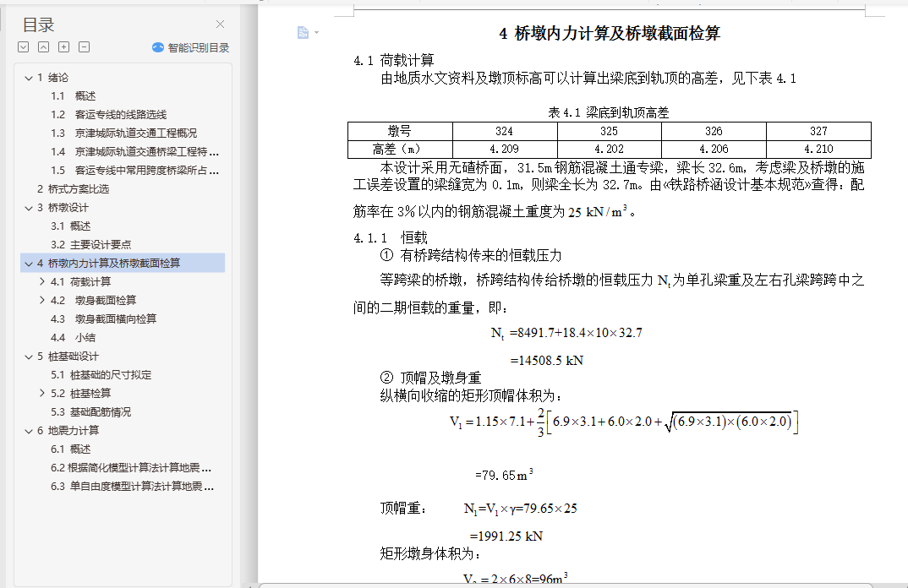Go to 6.2 根据简化模型计算法计算地震…
Screen dimensions: 908x588
(x=131, y=468)
